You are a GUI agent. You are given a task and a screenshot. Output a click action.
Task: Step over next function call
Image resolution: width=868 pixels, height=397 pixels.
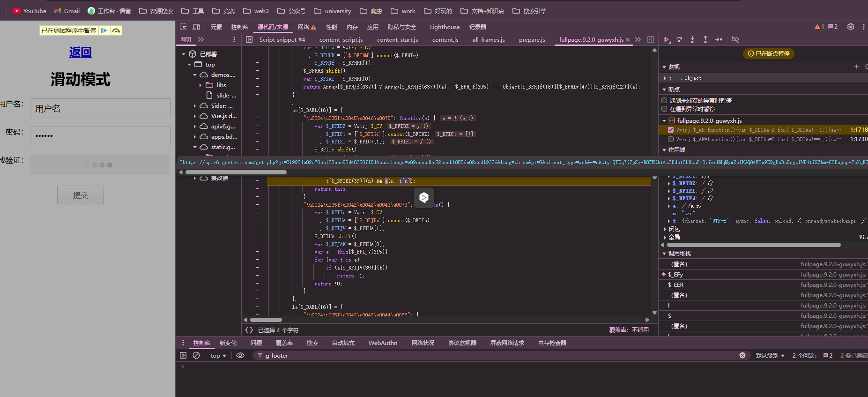pyautogui.click(x=679, y=40)
